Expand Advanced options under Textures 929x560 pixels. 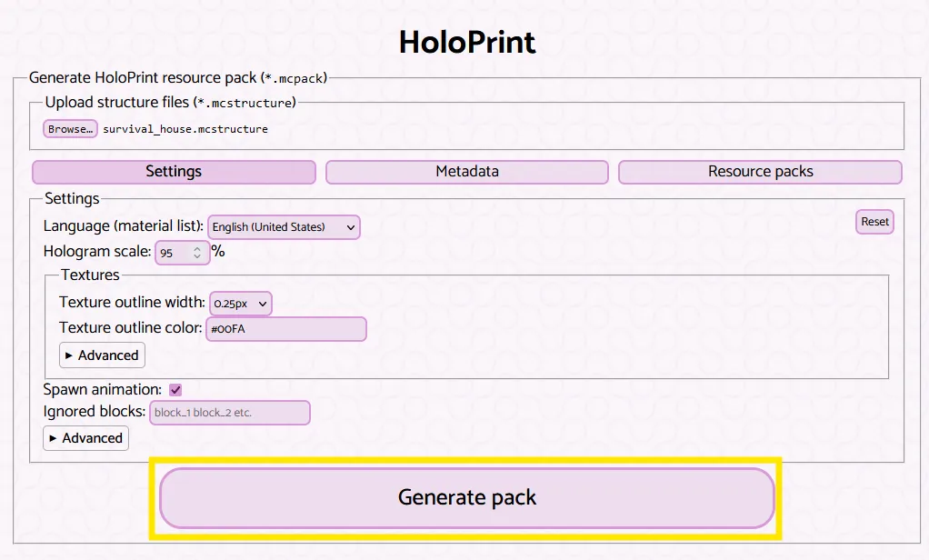tap(102, 355)
